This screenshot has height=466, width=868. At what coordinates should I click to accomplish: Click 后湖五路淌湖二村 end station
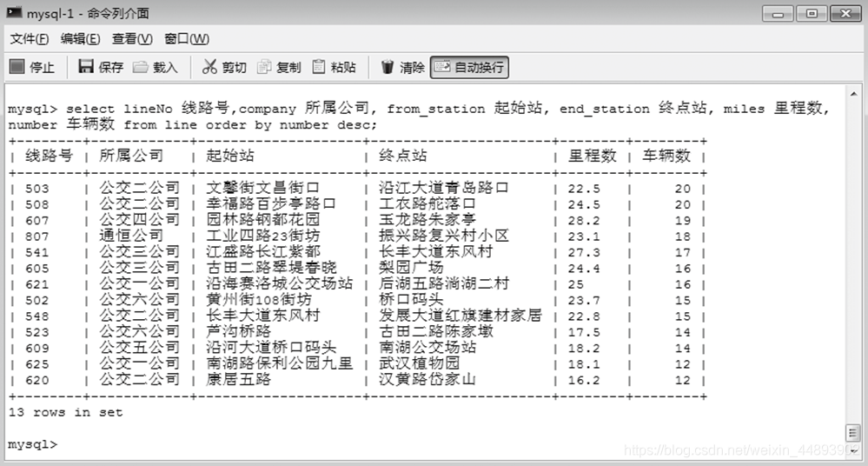444,283
